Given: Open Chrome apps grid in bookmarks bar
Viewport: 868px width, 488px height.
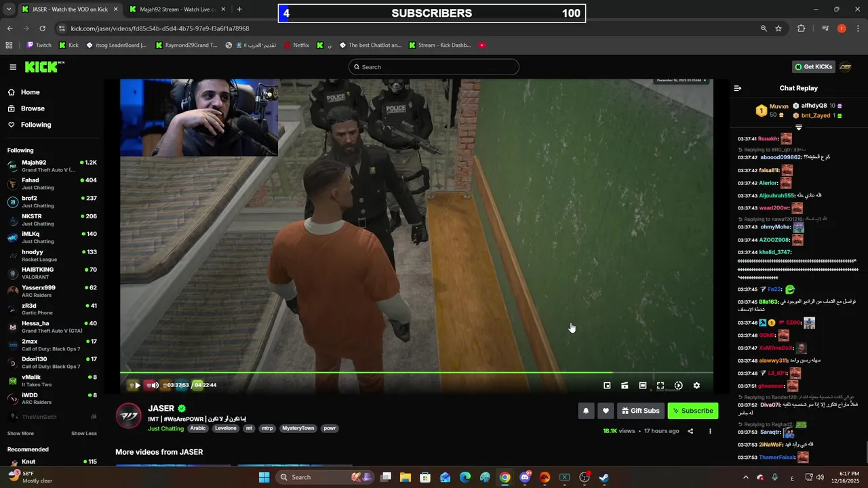Looking at the screenshot, I should (x=9, y=45).
